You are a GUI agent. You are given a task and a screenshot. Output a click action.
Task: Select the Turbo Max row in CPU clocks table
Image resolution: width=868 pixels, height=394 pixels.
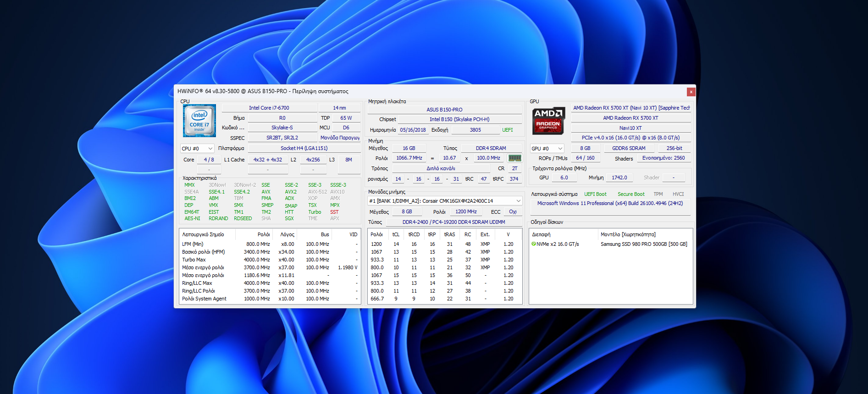pos(270,260)
